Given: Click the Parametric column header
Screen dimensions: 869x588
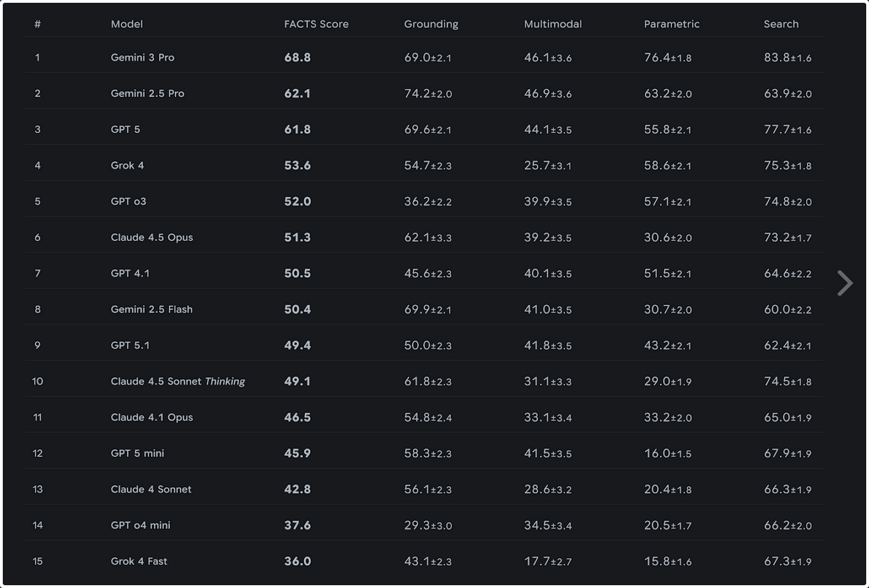Looking at the screenshot, I should [x=671, y=24].
